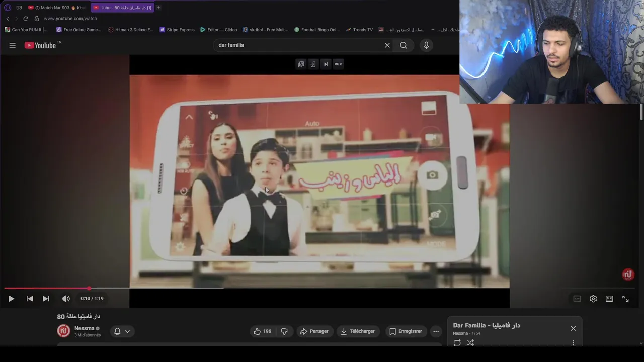Open the 'Free Online Game...' bookmark
644x362 pixels.
(78, 30)
